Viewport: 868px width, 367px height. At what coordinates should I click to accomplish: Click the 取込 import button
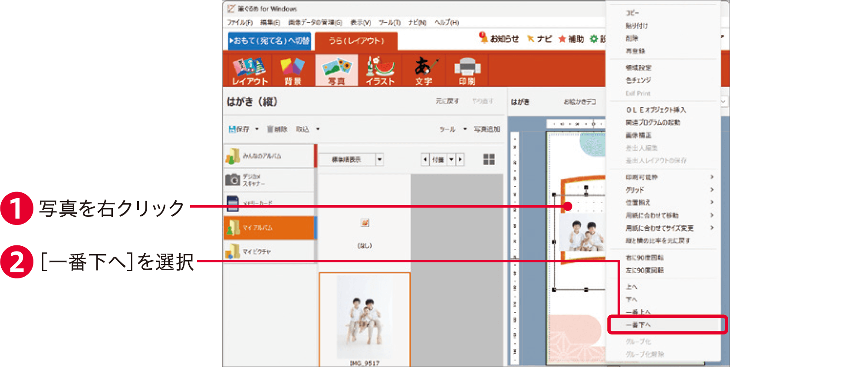(302, 129)
